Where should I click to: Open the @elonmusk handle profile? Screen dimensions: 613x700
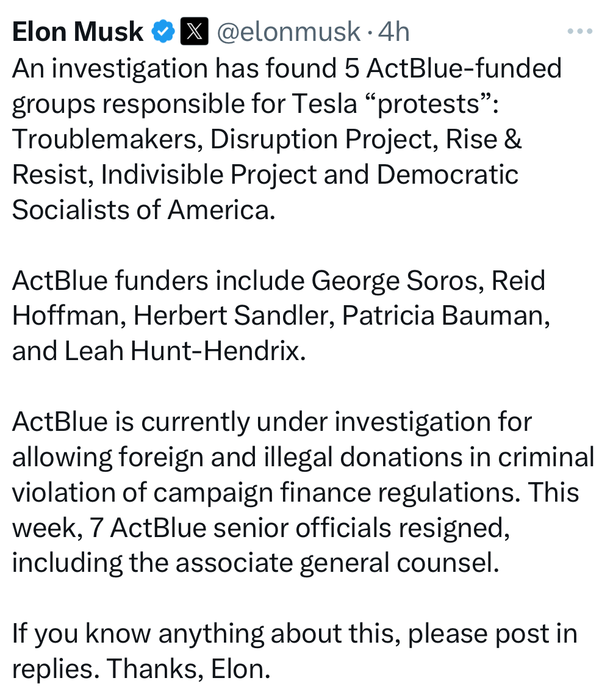(289, 32)
